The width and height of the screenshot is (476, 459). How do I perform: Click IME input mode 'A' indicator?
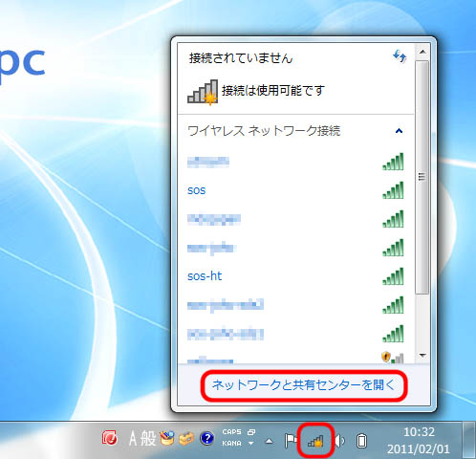[x=133, y=438]
